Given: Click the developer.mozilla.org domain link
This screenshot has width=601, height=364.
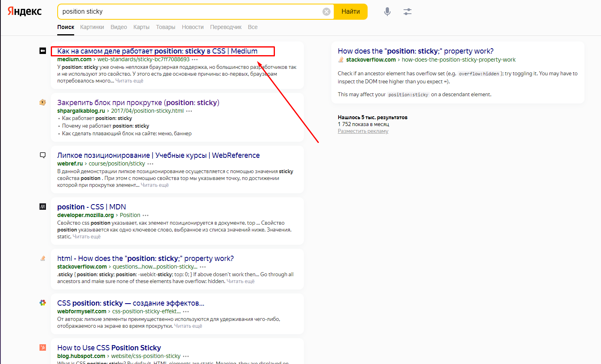Looking at the screenshot, I should [85, 215].
